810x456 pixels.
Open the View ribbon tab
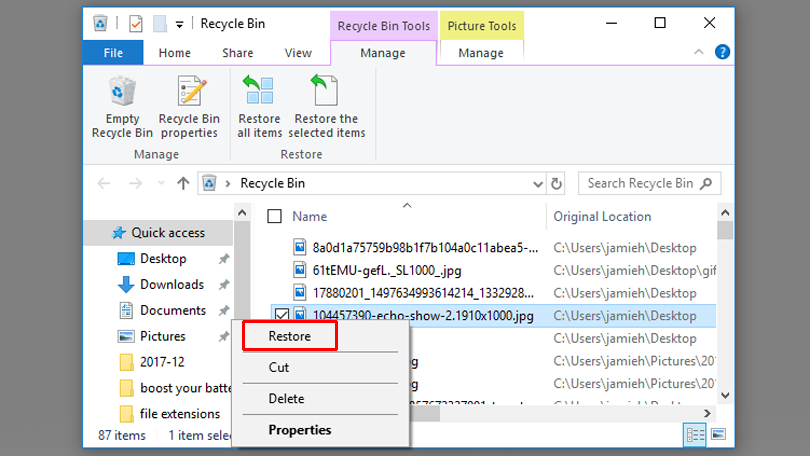298,53
